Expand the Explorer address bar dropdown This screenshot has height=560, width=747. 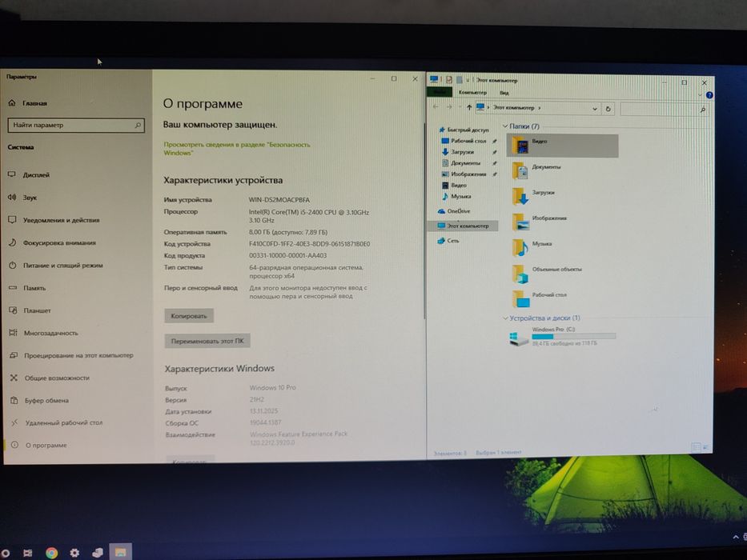tap(595, 109)
